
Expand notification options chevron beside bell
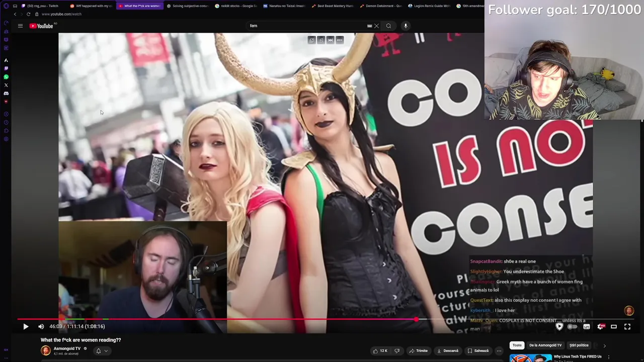point(106,351)
